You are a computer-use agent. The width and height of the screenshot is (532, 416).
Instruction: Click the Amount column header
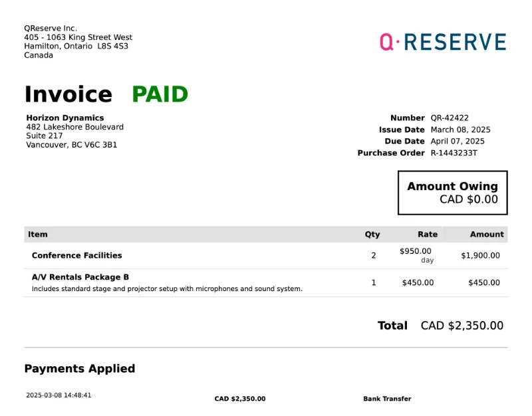click(487, 234)
